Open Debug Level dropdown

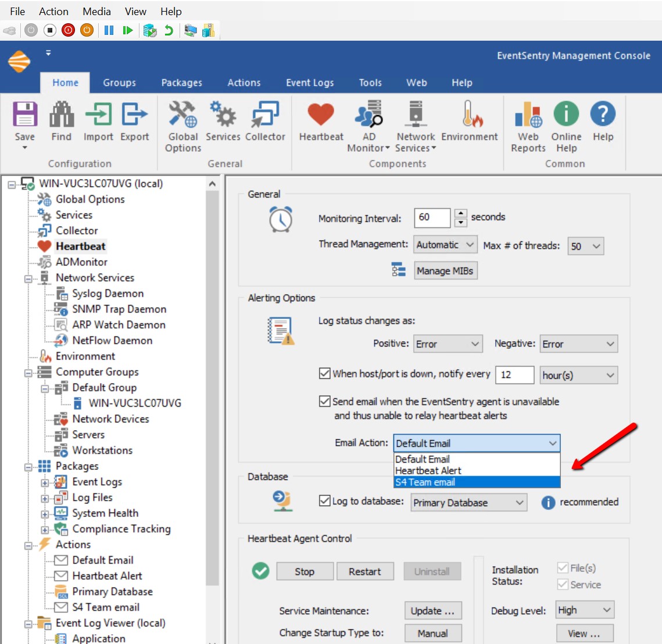pyautogui.click(x=585, y=610)
